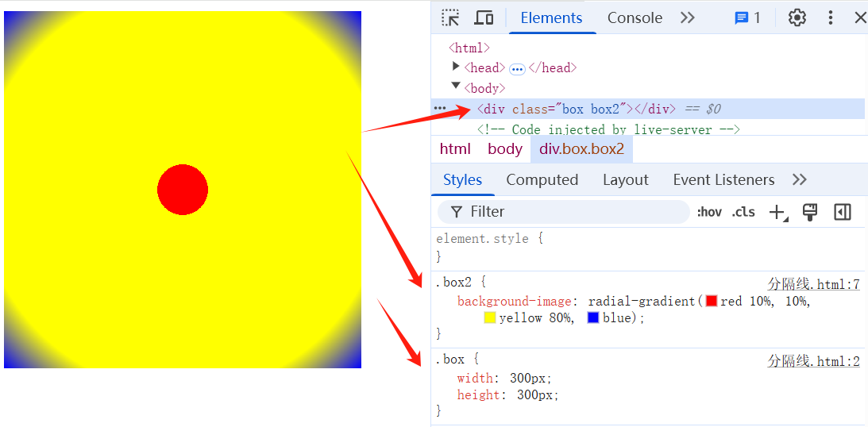Toggle the device toolbar icon
This screenshot has width=868, height=427.
click(484, 17)
